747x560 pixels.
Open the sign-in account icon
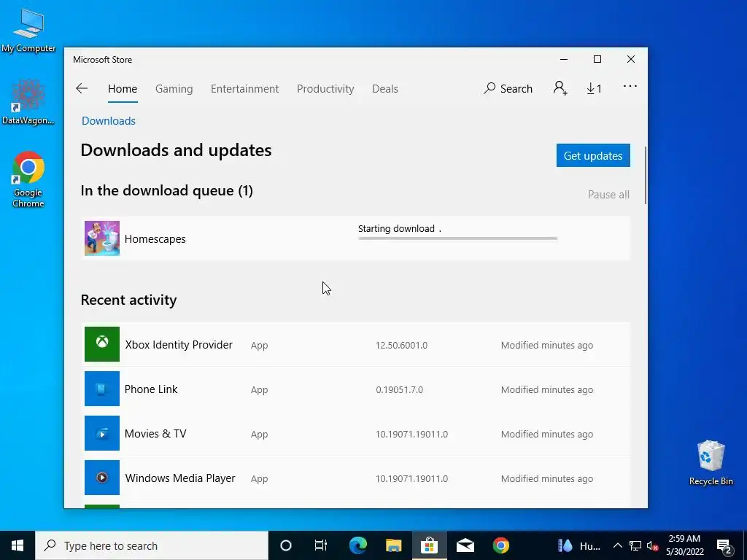(x=560, y=88)
